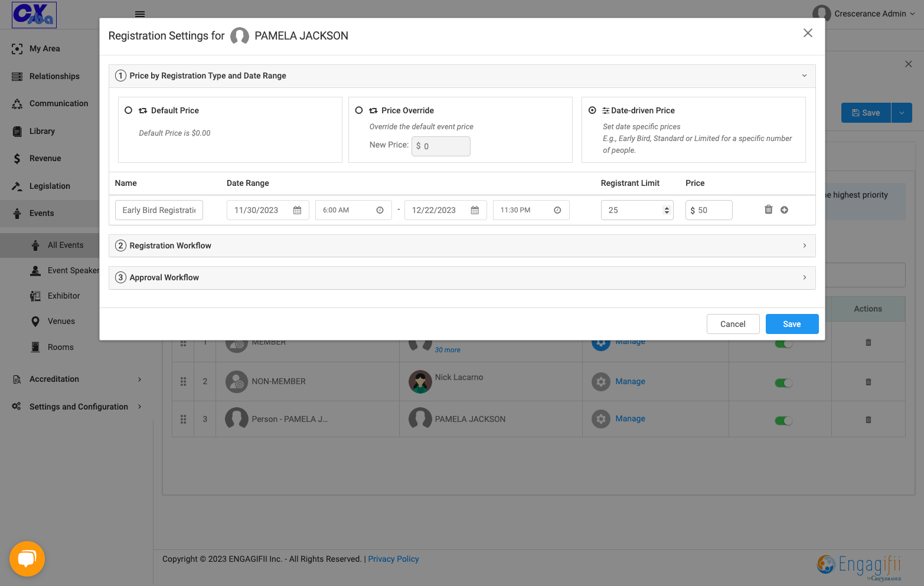The image size is (924, 586).
Task: Grab drag handle of NON-MEMBER row
Action: click(x=183, y=382)
